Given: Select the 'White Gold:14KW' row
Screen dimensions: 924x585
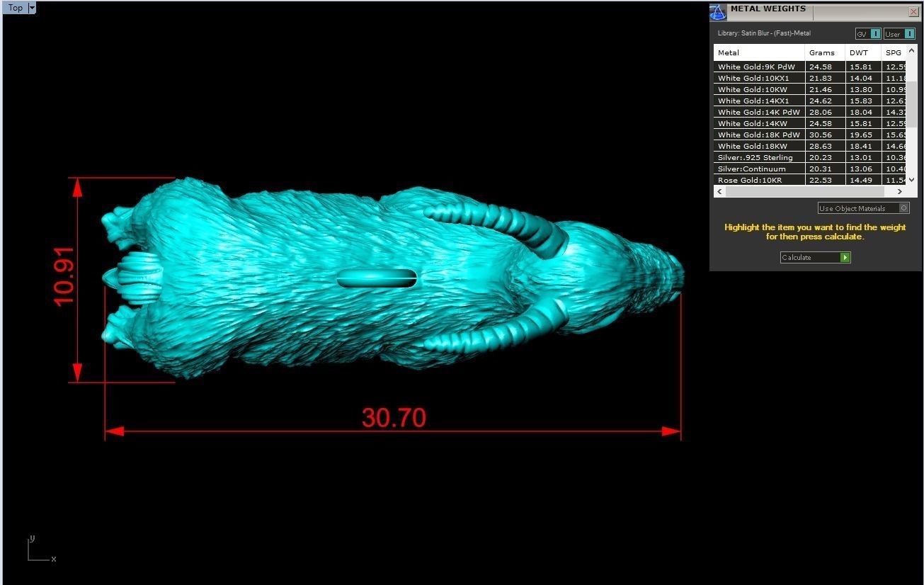Looking at the screenshot, I should [x=810, y=123].
